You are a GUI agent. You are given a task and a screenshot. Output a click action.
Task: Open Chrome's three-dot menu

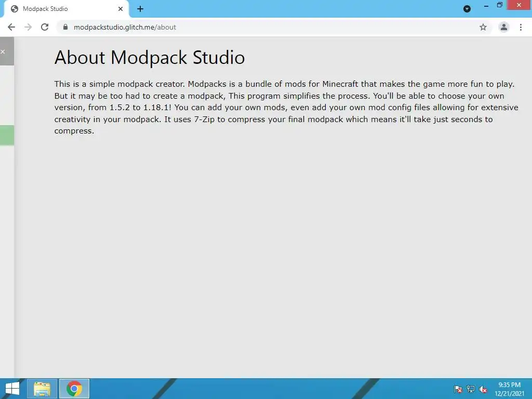[x=521, y=27]
